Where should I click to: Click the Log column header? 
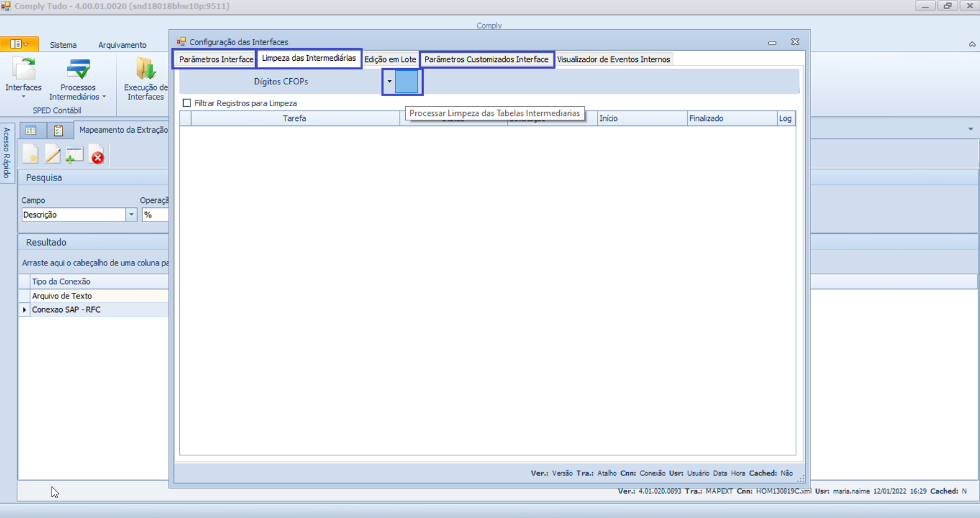point(786,118)
